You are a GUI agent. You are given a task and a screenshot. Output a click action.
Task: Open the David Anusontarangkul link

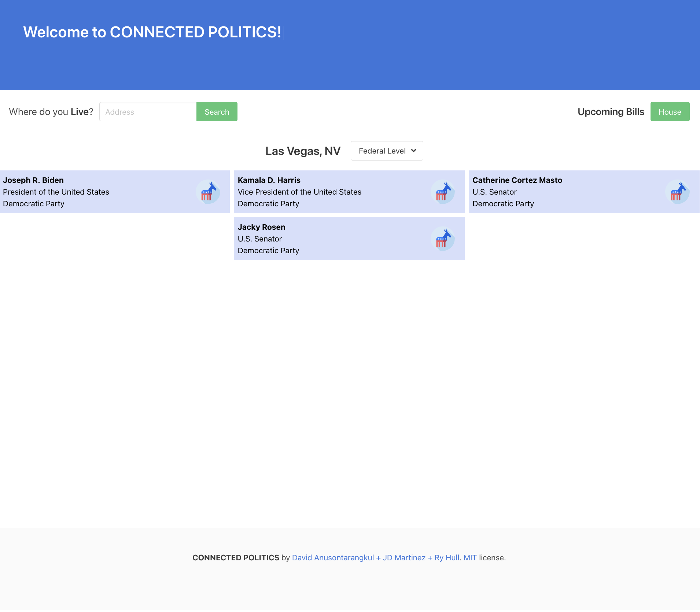pos(332,557)
